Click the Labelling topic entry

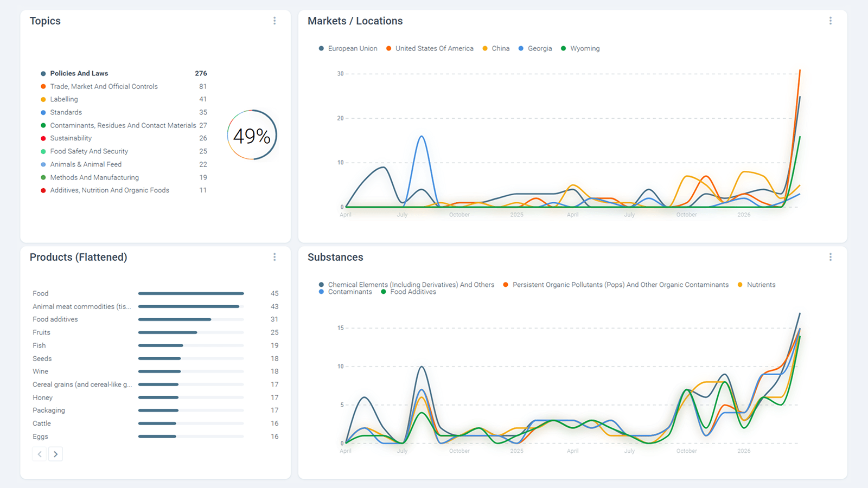pyautogui.click(x=64, y=99)
